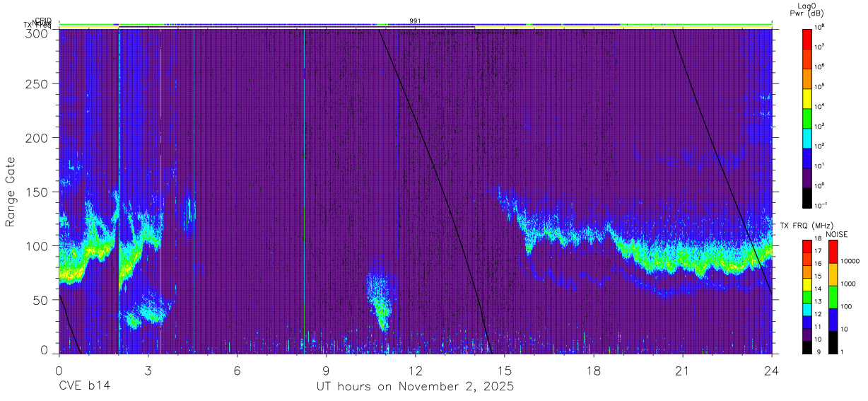The width and height of the screenshot is (868, 401).
Task: Select the '24' tick label on the UT hours axis
Action: click(x=771, y=371)
